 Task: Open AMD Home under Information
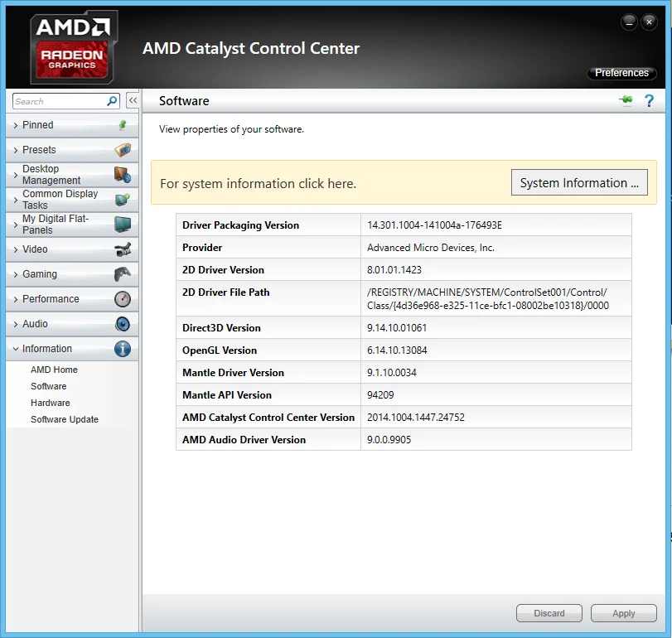(54, 370)
